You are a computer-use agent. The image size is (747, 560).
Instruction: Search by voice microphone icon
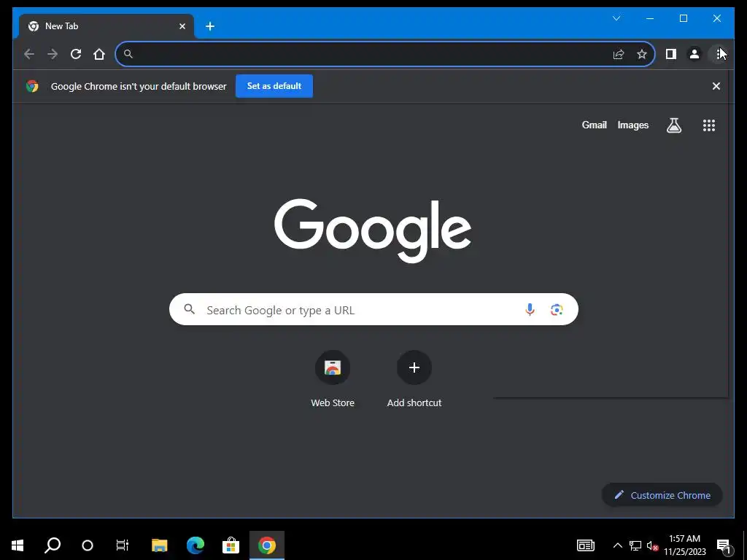pyautogui.click(x=530, y=309)
